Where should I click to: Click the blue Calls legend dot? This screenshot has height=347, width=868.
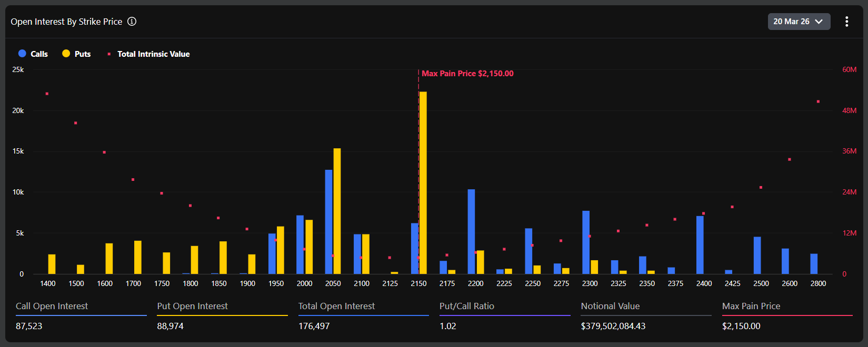coord(22,54)
